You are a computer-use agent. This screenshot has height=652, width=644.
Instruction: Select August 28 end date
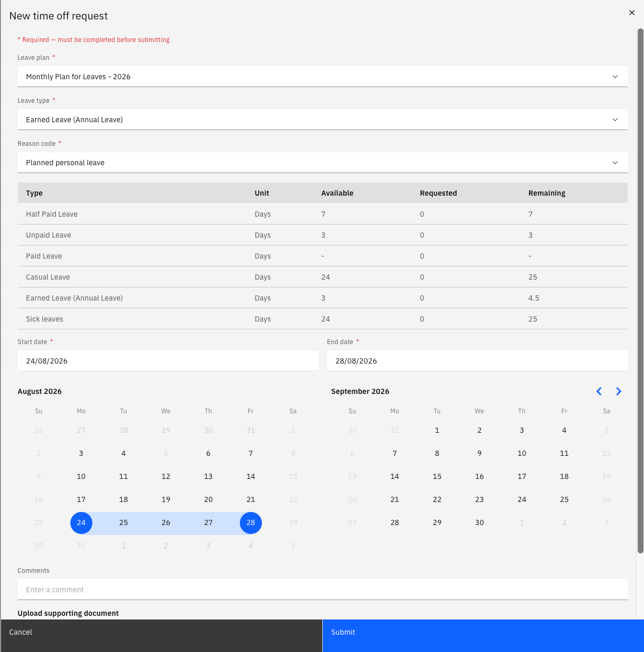251,523
